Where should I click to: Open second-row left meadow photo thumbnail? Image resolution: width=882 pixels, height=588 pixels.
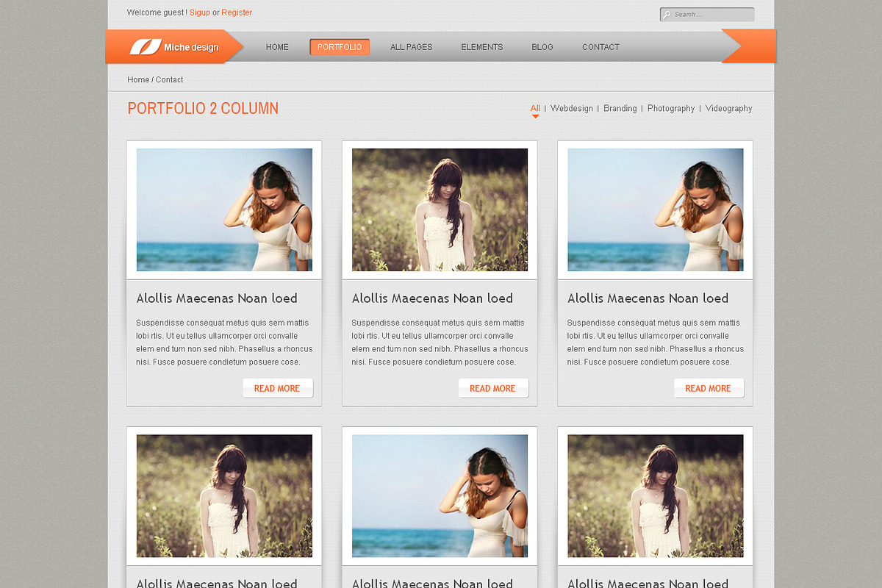[224, 496]
